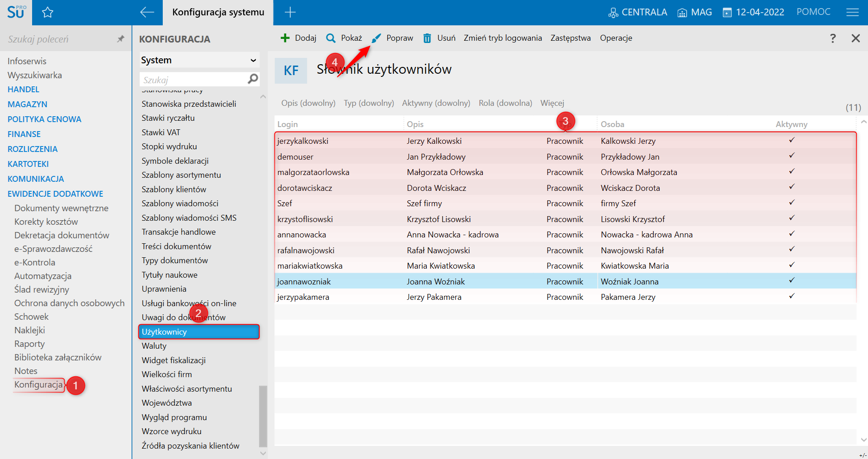Click Zmień tryb logowania button
Screen dimensions: 868x459
click(x=503, y=38)
